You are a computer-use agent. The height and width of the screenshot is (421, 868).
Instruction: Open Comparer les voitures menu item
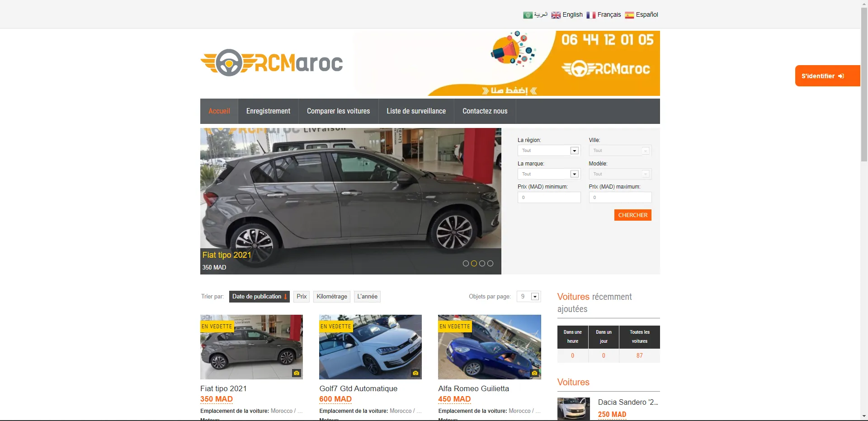[x=338, y=111]
